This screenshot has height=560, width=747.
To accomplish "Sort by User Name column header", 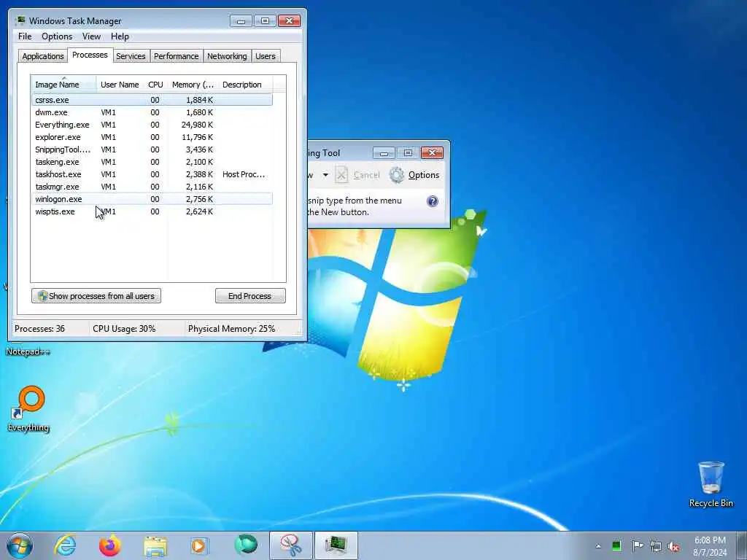I will (x=120, y=85).
